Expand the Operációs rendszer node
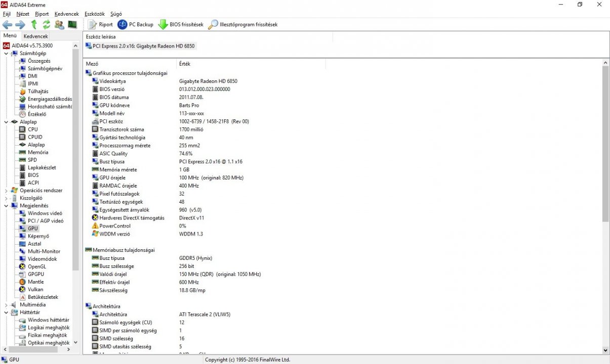This screenshot has width=610, height=364. 6,191
